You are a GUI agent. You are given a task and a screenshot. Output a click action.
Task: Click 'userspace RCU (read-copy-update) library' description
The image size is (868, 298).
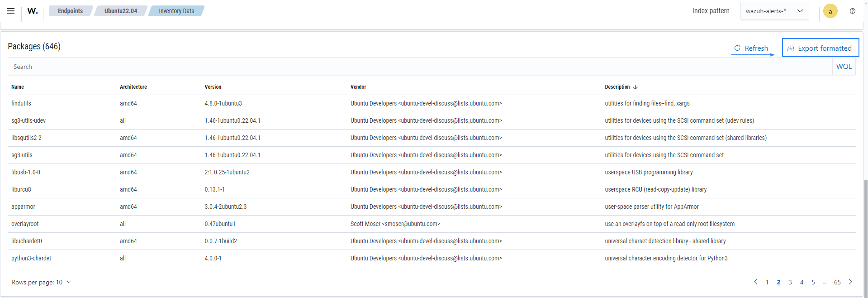coord(656,190)
